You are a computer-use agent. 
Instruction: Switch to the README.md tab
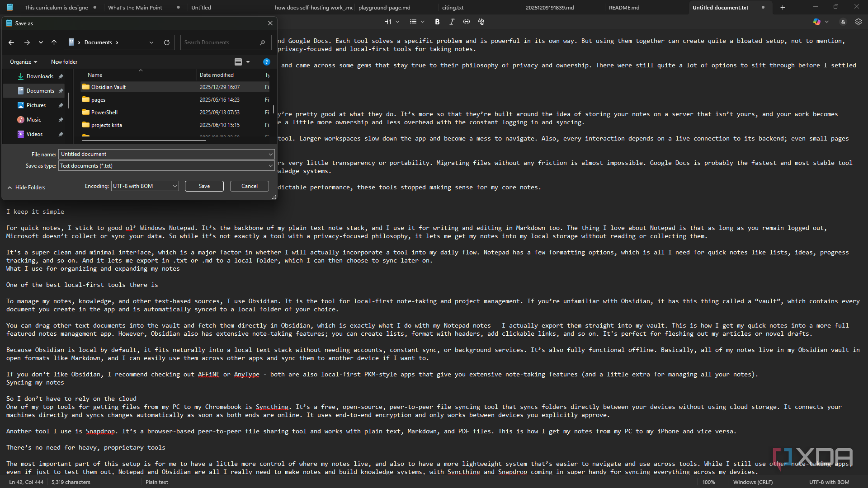point(624,8)
